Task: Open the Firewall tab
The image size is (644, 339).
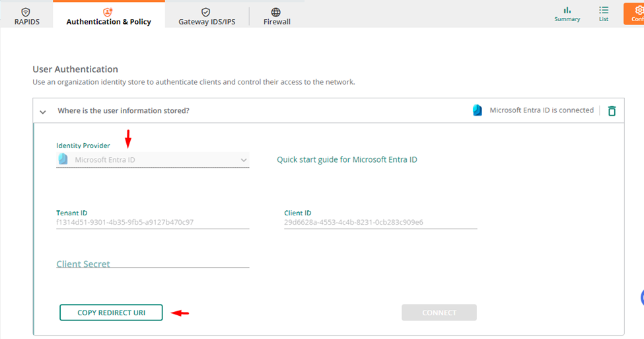Action: (x=277, y=17)
